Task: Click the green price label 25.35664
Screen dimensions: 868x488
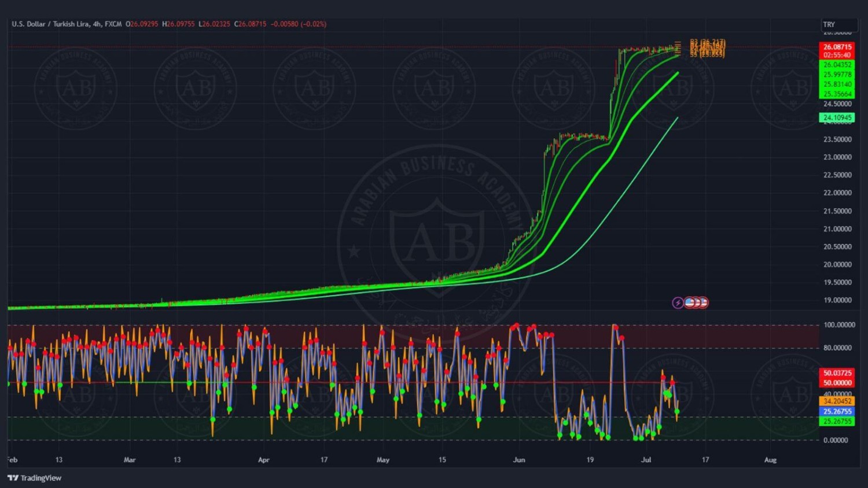Action: coord(837,94)
